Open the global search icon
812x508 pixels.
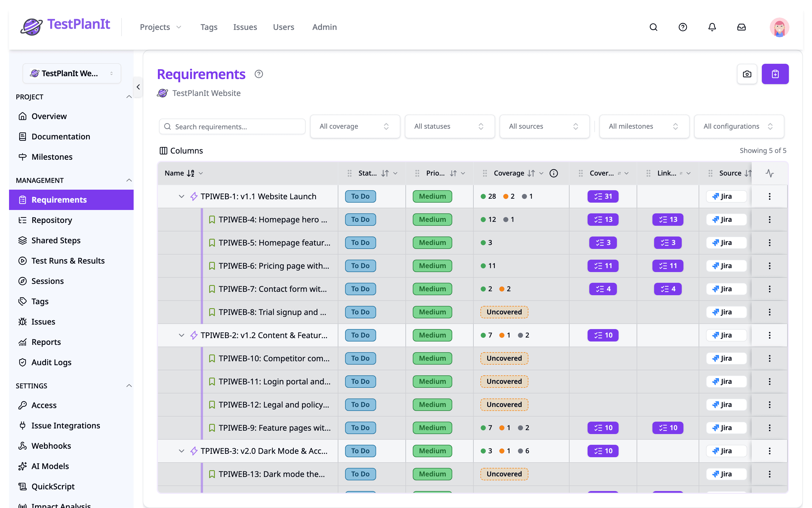click(x=653, y=27)
